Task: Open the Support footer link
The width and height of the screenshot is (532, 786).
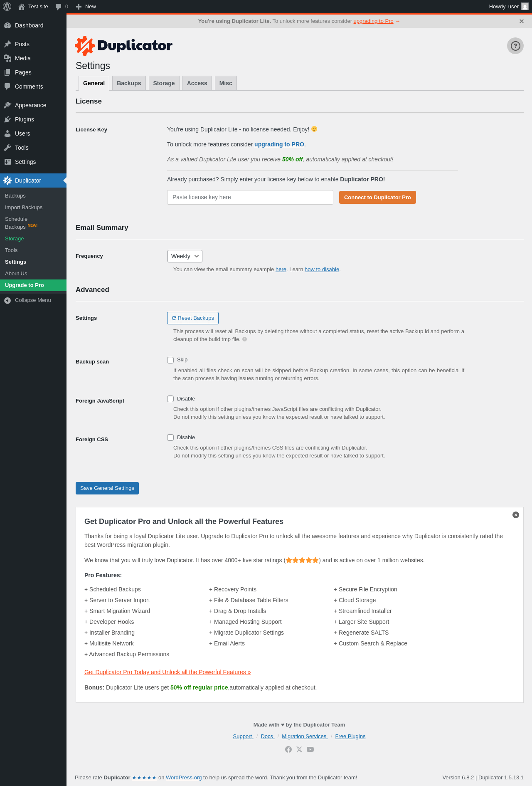Action: pyautogui.click(x=243, y=737)
